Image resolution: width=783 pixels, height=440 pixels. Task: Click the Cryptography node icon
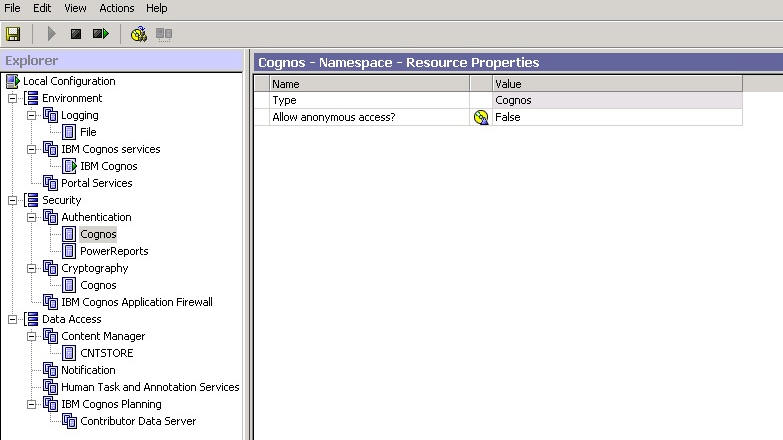[x=50, y=268]
